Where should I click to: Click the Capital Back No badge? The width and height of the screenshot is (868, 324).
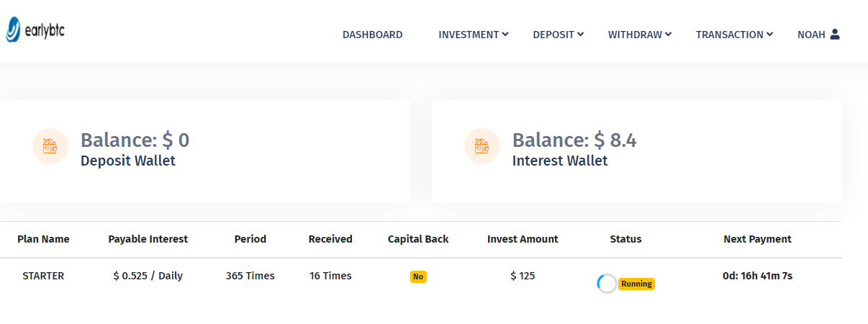[418, 276]
